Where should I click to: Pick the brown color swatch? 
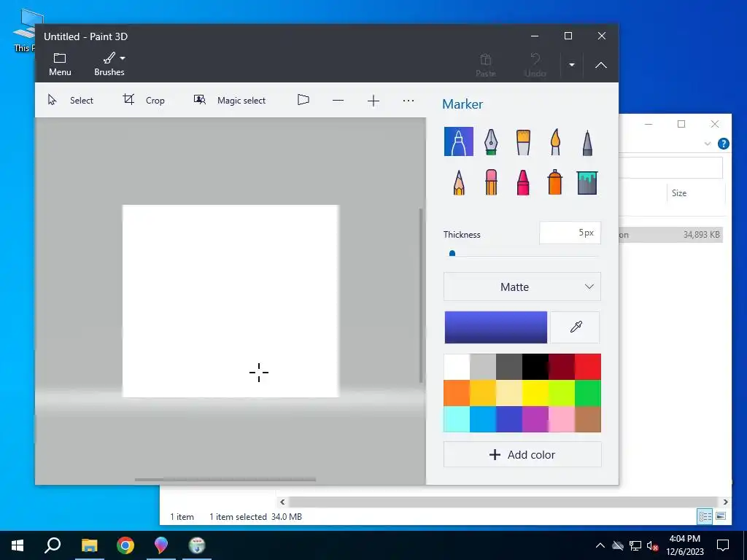tap(588, 419)
